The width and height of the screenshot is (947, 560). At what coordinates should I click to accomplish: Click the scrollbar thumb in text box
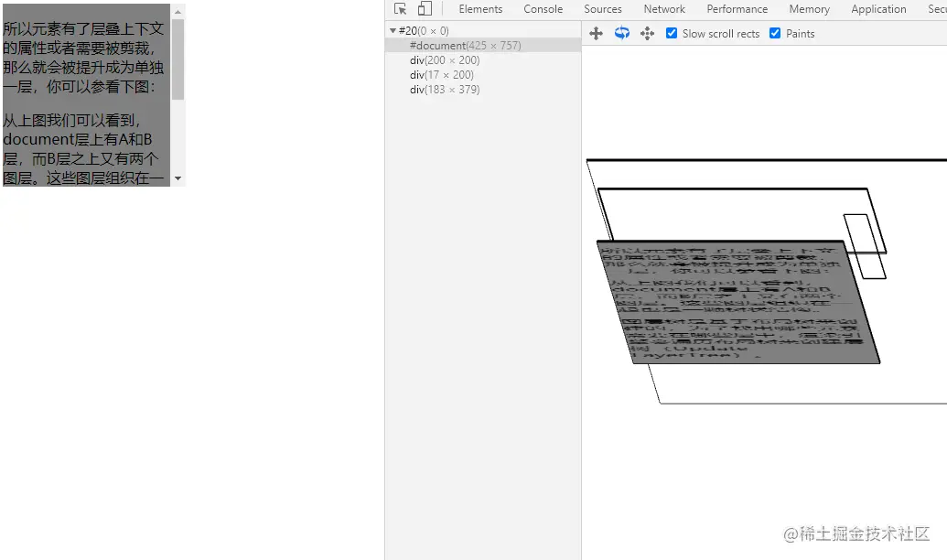(178, 59)
